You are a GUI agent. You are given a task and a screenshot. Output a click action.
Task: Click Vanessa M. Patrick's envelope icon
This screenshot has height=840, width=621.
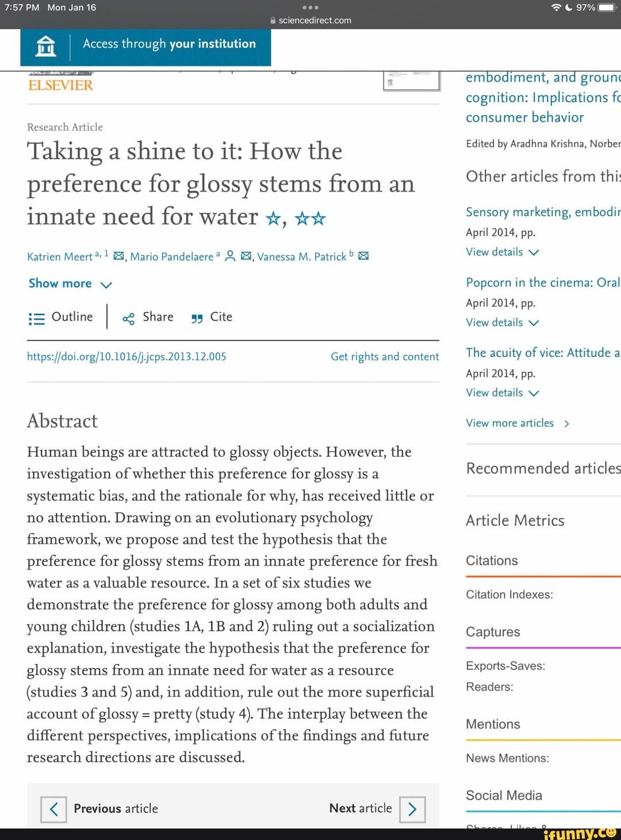coord(363,256)
